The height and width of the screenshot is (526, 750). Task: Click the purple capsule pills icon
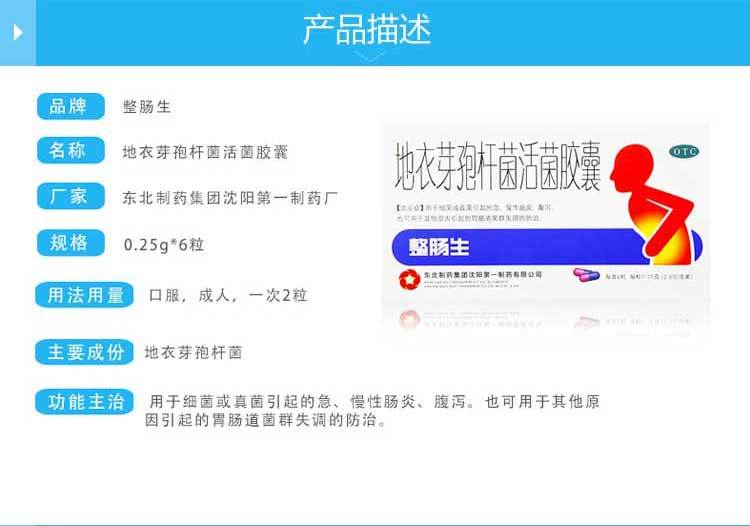(586, 275)
